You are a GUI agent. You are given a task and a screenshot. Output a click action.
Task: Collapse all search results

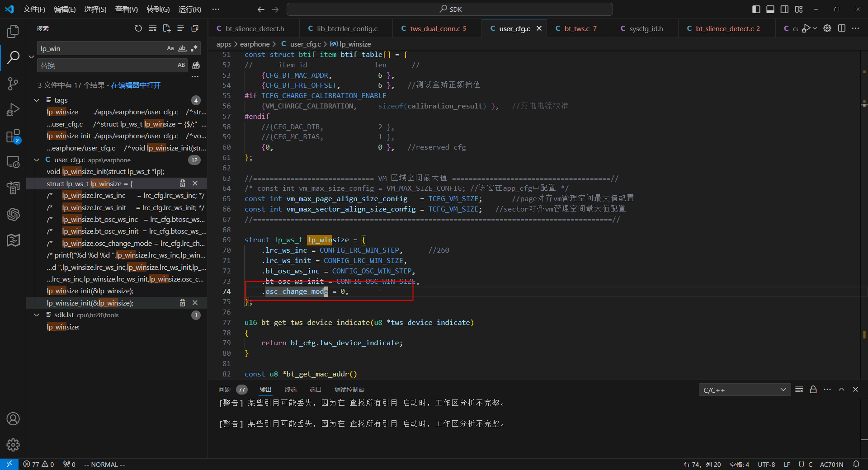pos(195,28)
